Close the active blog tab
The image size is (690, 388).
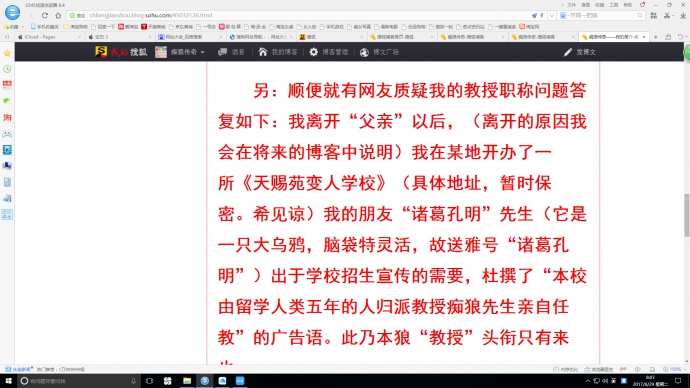tap(644, 37)
